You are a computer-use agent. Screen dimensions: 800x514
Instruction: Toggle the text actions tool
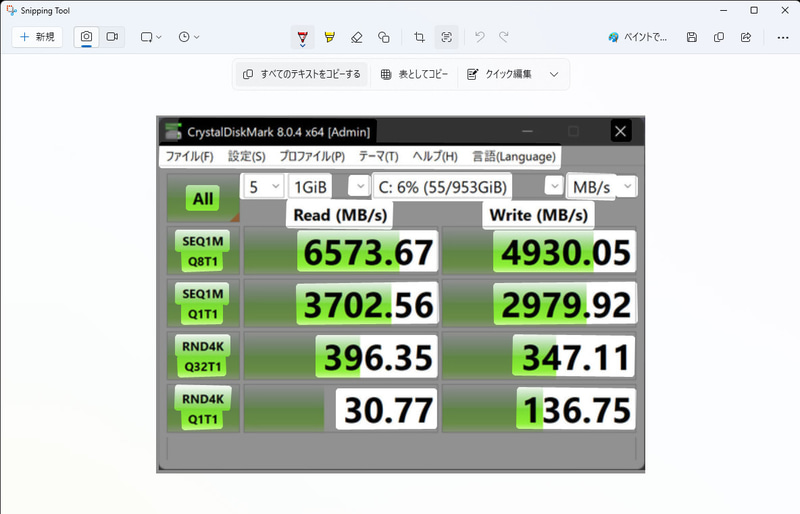pos(446,37)
